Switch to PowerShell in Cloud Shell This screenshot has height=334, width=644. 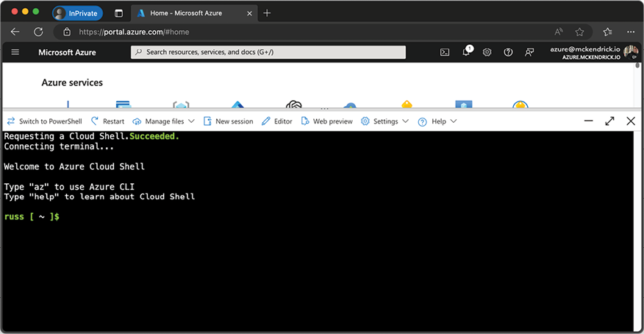tap(44, 121)
